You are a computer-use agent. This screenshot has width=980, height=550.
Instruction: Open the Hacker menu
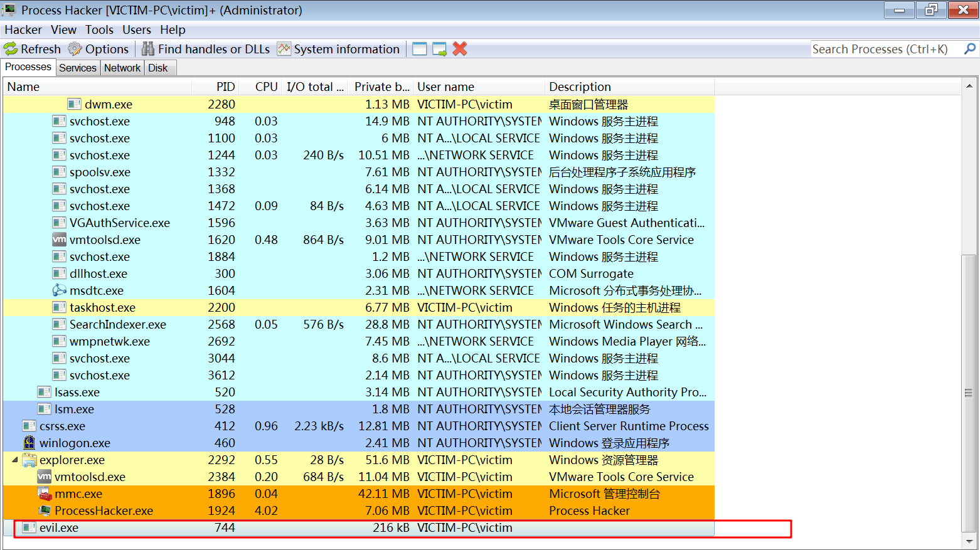pos(23,29)
